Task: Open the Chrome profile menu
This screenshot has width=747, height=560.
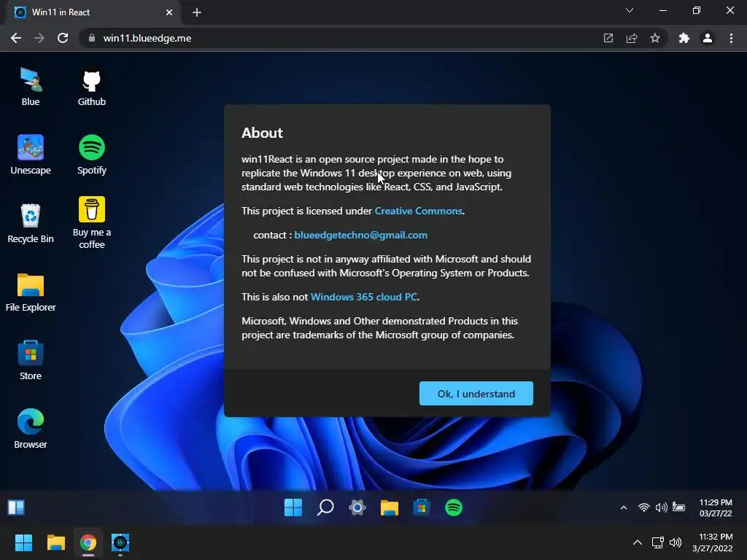Action: point(708,38)
